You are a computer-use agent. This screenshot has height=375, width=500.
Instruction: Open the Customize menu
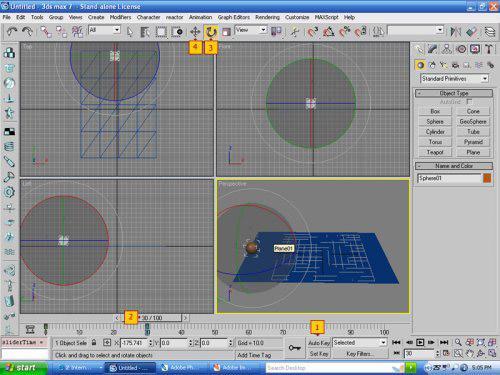coord(297,17)
